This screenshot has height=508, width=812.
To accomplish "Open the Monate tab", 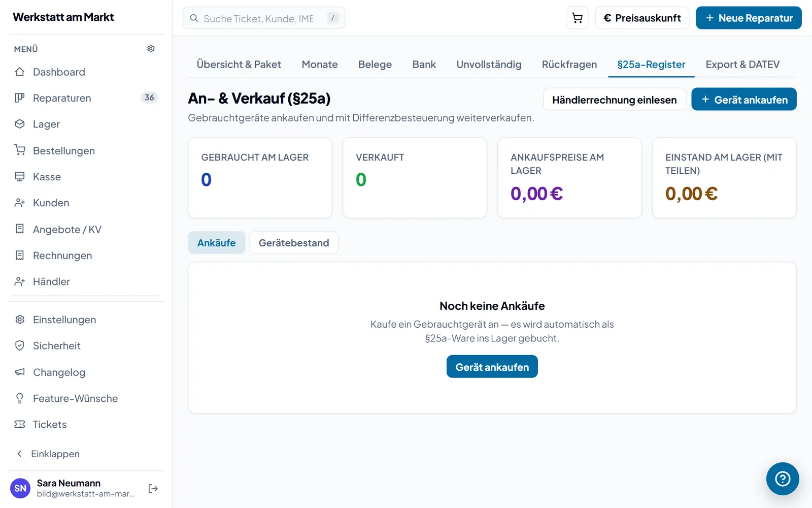I will tap(320, 65).
